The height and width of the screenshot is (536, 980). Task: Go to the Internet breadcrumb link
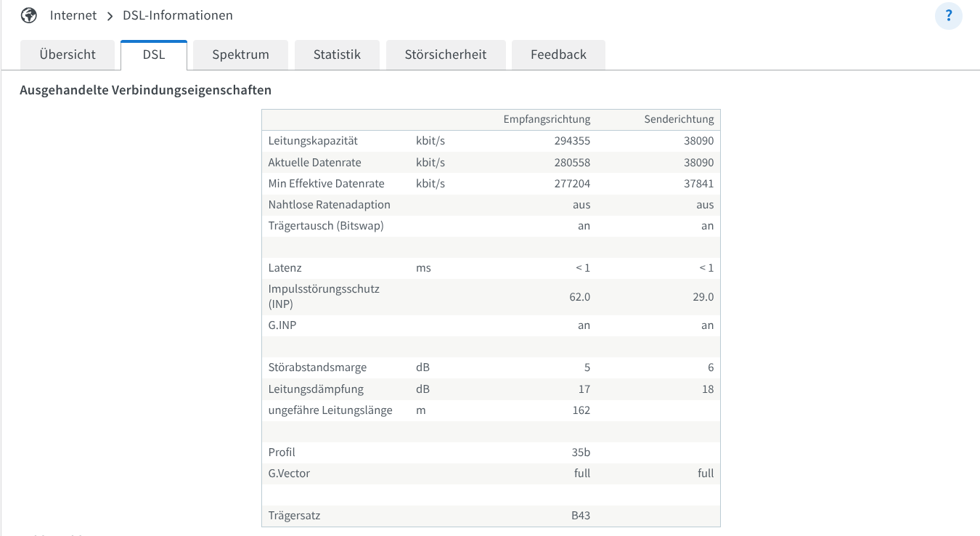tap(73, 15)
